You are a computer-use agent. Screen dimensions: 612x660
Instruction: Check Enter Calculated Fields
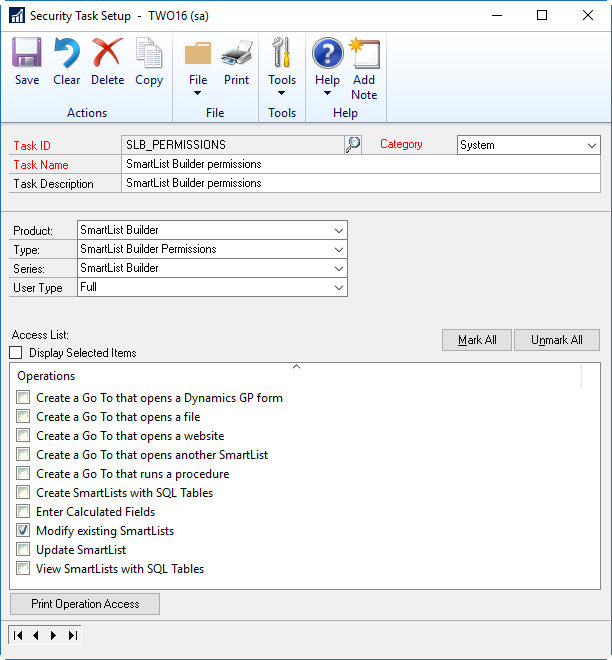click(x=23, y=511)
